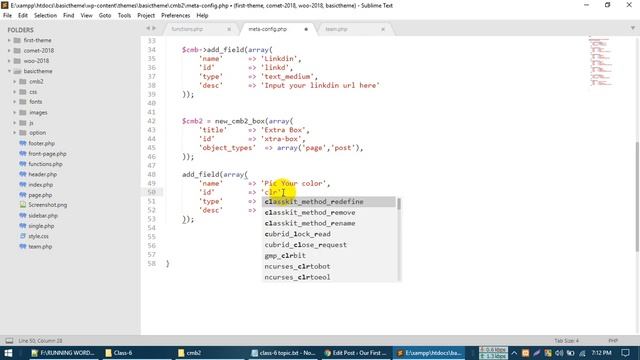Collapse the basictheme folder
Viewport: 640px width, 360px height.
9,71
